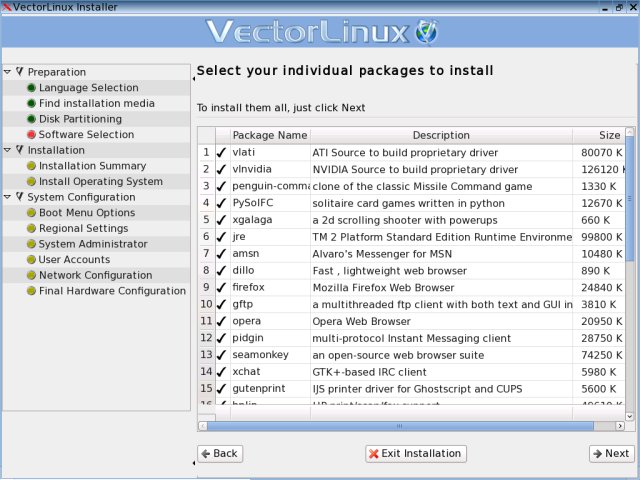Image resolution: width=640 pixels, height=480 pixels.
Task: Uncheck the vlati package
Action: coord(221,153)
